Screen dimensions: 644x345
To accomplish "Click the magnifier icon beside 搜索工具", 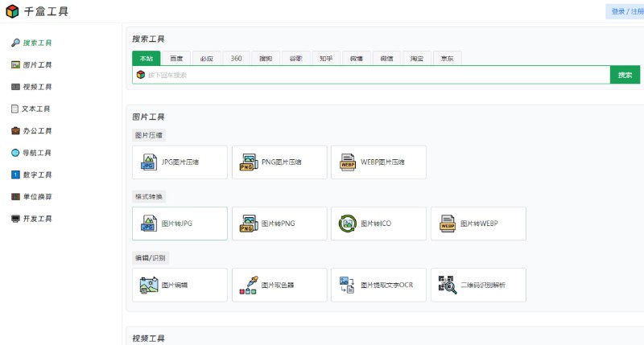I will pos(15,43).
